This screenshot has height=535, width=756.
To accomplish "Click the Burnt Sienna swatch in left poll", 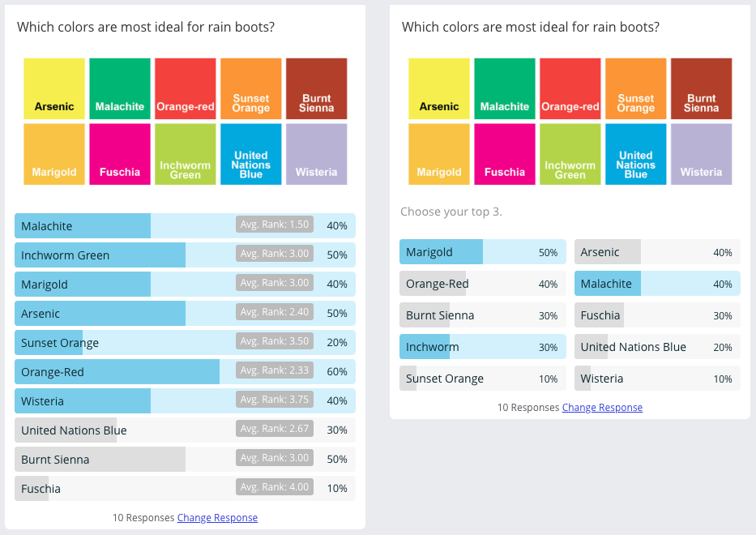I will pyautogui.click(x=316, y=88).
